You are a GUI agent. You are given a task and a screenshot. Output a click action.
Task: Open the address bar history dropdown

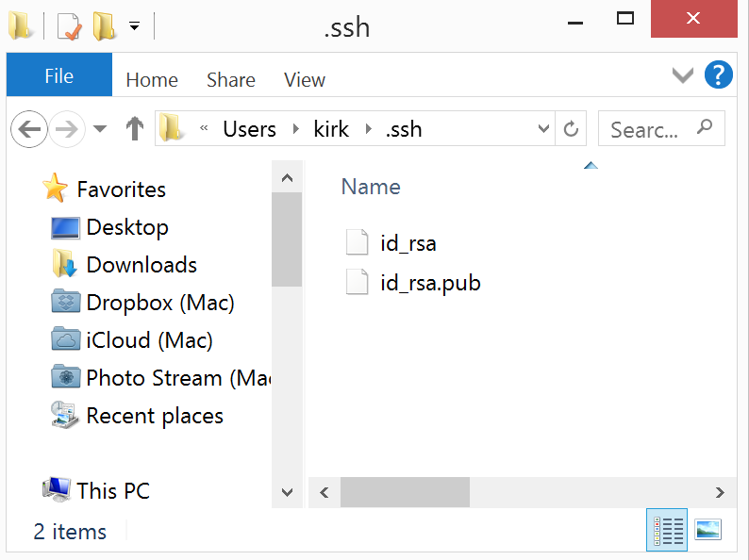(543, 128)
